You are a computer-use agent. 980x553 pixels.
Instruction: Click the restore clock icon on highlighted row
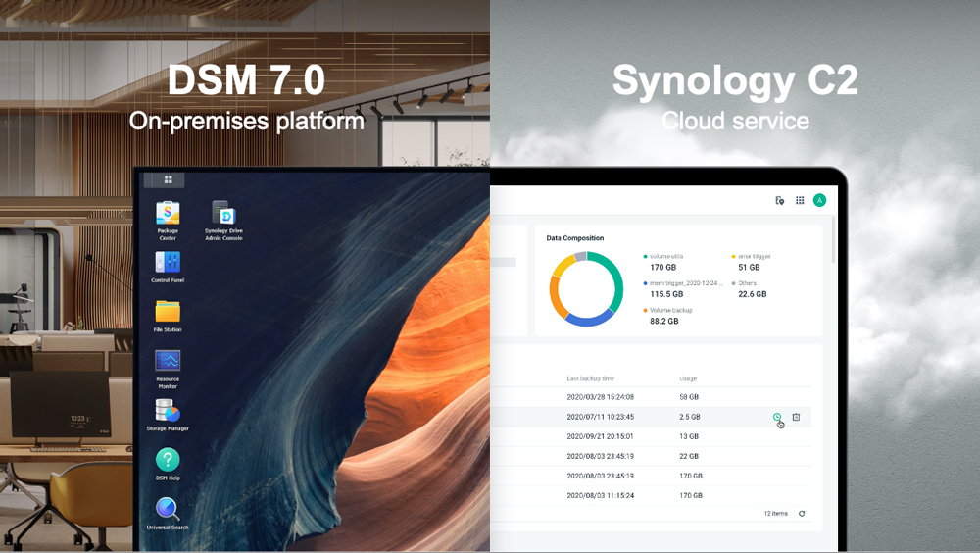click(777, 417)
